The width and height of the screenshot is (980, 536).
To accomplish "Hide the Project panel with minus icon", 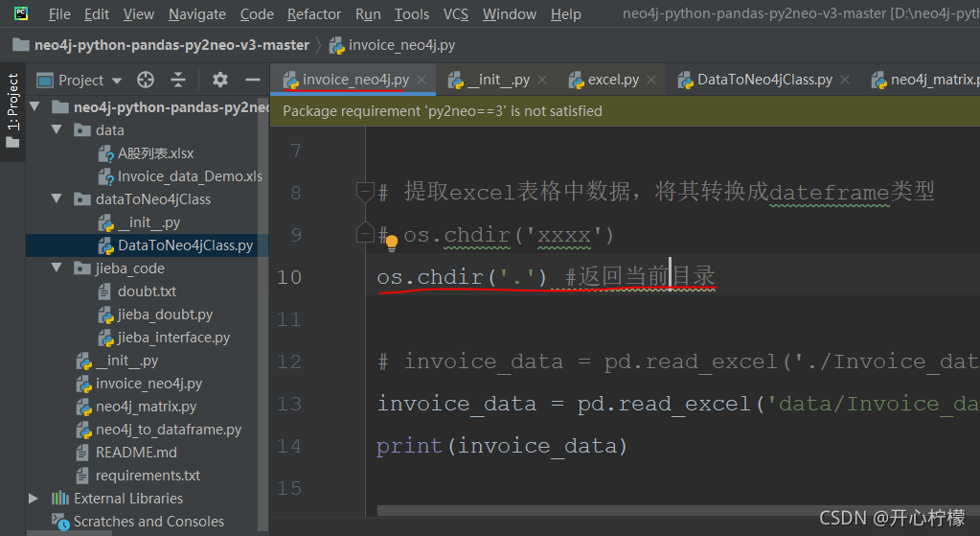I will point(253,80).
